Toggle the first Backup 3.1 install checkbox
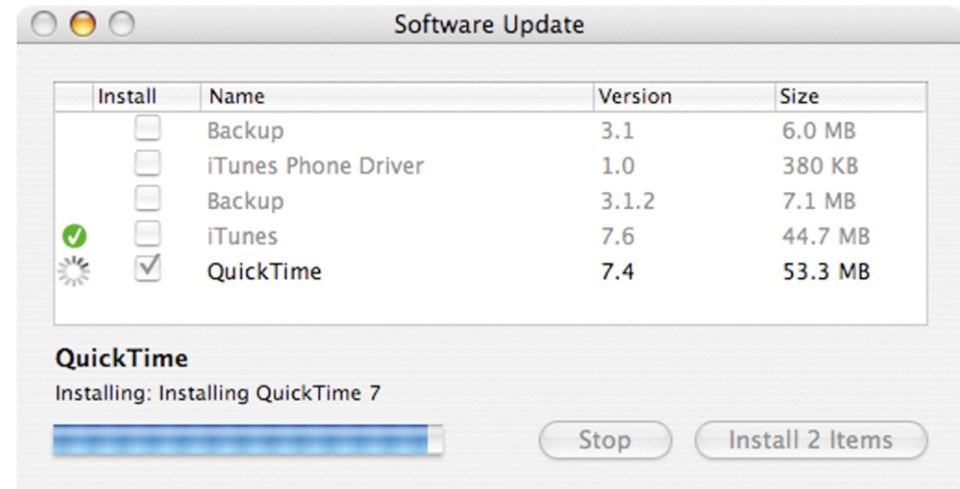 pos(148,129)
